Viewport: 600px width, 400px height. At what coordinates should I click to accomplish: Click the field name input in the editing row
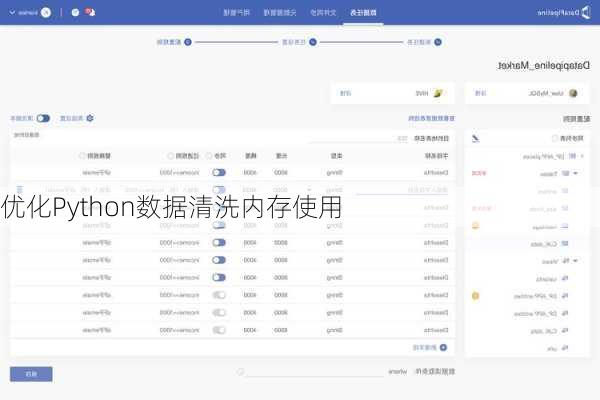pyautogui.click(x=402, y=190)
